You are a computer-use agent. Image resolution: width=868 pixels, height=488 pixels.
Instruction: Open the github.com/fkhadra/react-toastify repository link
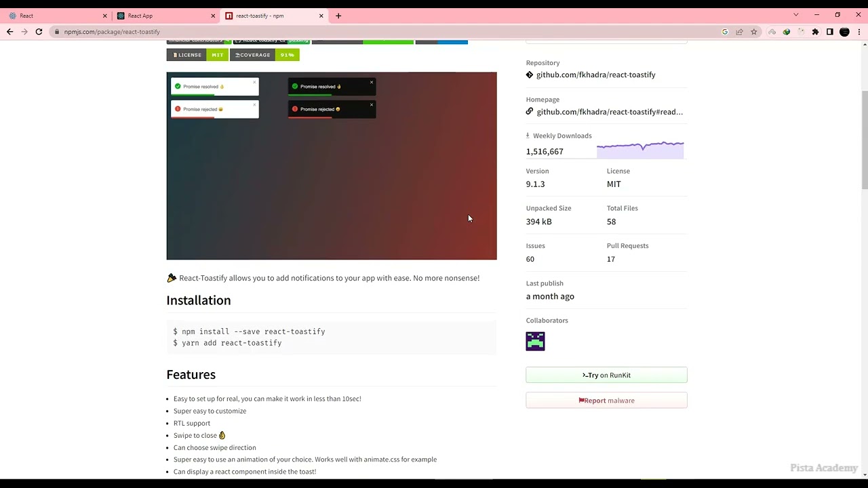pos(595,75)
